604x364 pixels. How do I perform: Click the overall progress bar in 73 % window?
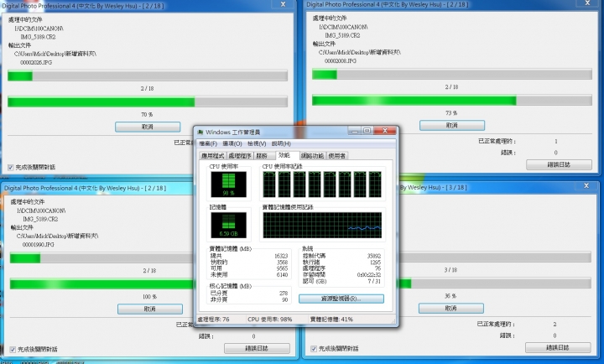tap(452, 74)
